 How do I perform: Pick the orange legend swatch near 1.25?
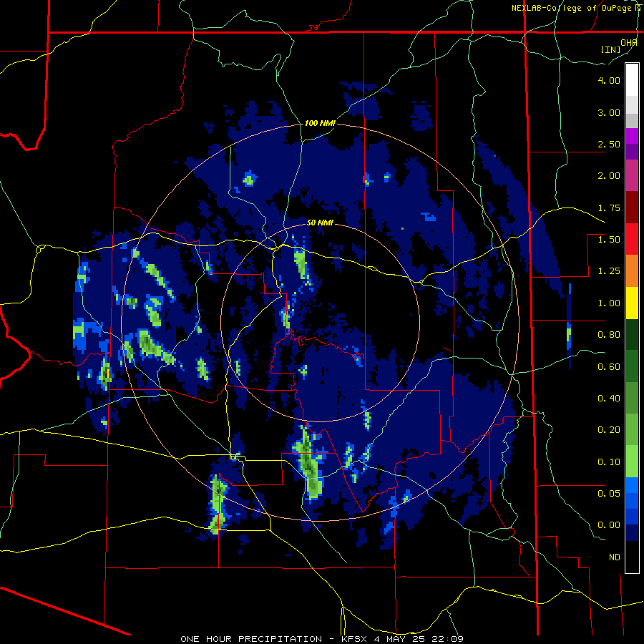632,271
